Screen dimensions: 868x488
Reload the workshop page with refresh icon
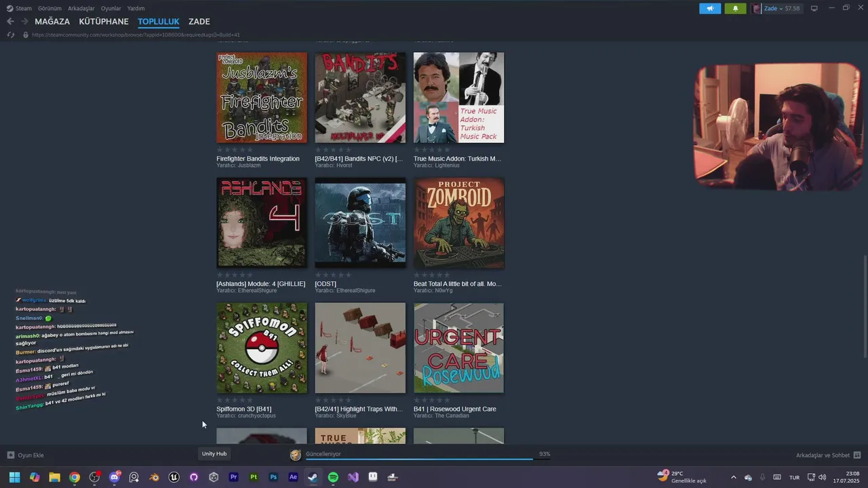[11, 35]
